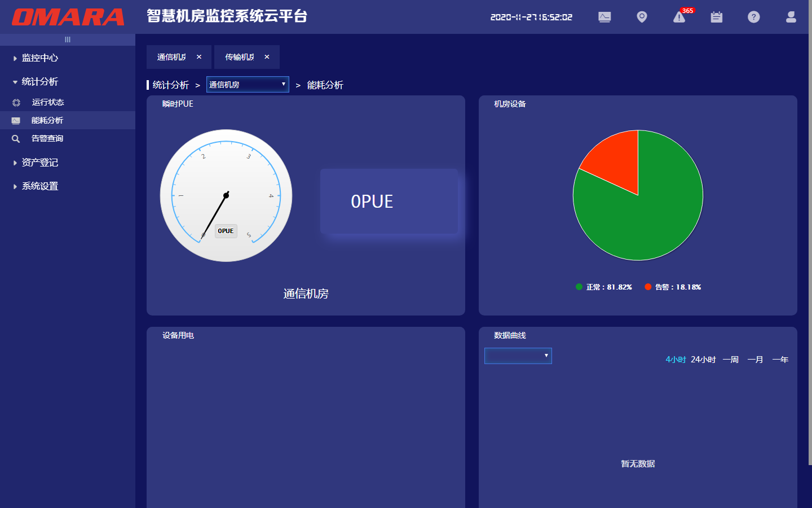Click the location pin icon in top bar
The height and width of the screenshot is (508, 812).
(641, 17)
